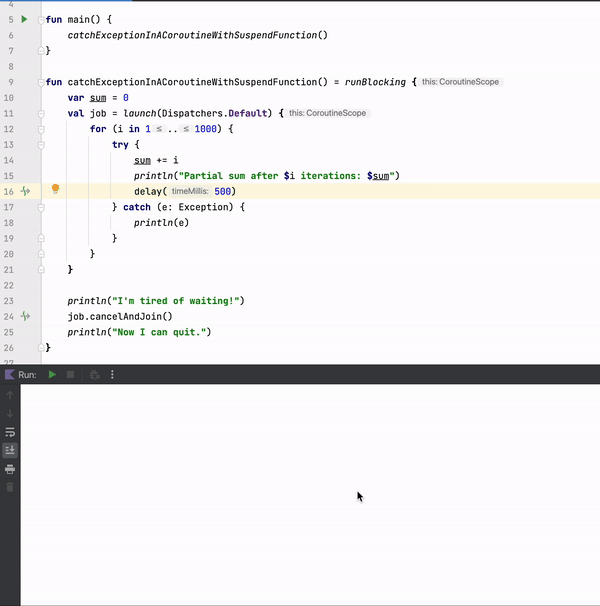Screen dimensions: 600x606
Task: Click the Kotlin icon in Run panel header
Action: [9, 375]
